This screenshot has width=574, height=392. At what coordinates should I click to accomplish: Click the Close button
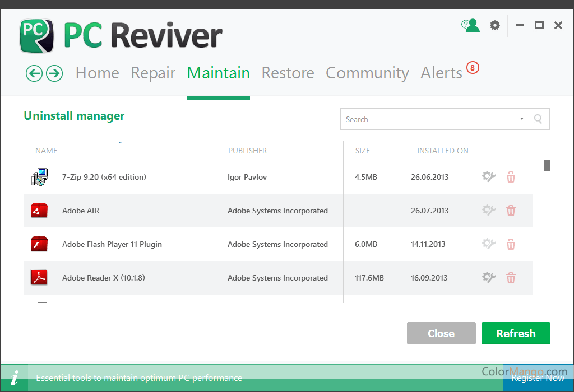tap(441, 333)
